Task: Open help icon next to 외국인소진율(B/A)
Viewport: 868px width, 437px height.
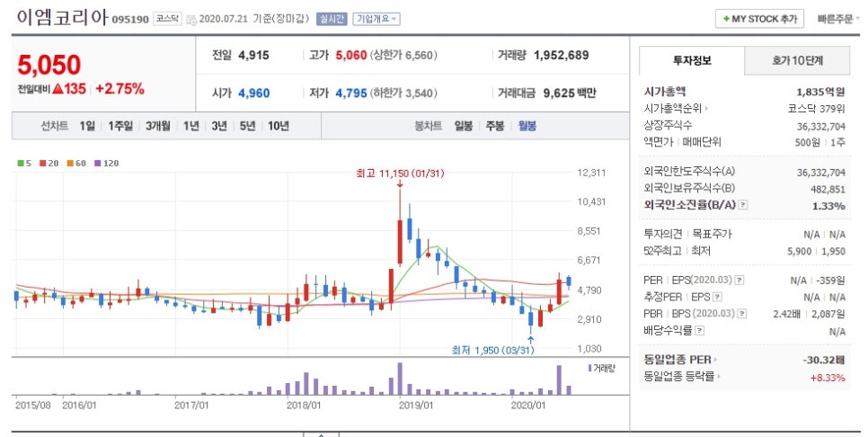Action: click(x=742, y=205)
